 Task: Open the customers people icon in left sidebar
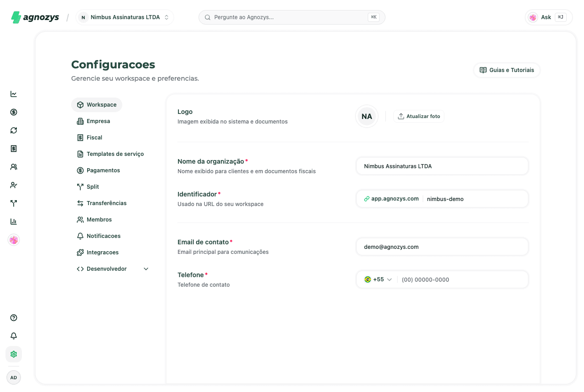pos(14,167)
